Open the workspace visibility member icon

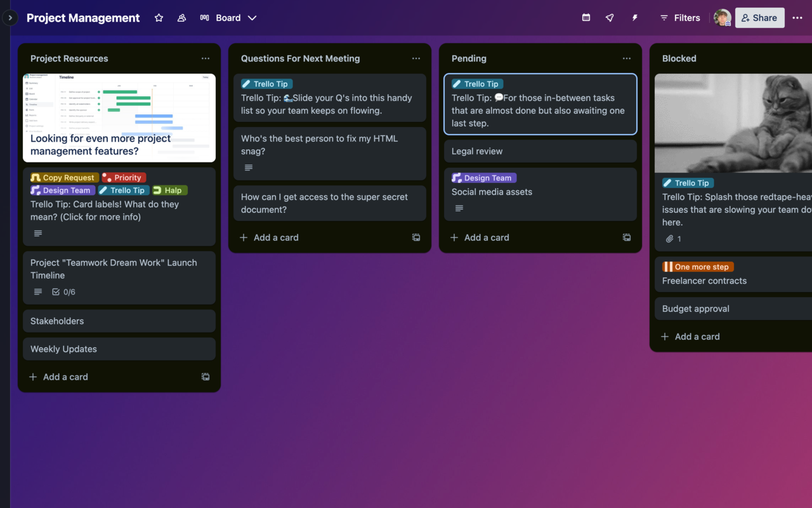[181, 18]
